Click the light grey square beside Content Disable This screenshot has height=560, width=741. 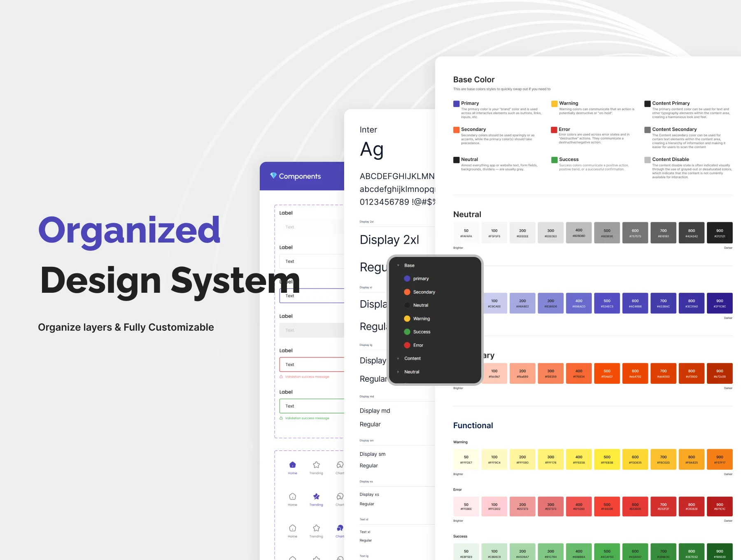[648, 160]
